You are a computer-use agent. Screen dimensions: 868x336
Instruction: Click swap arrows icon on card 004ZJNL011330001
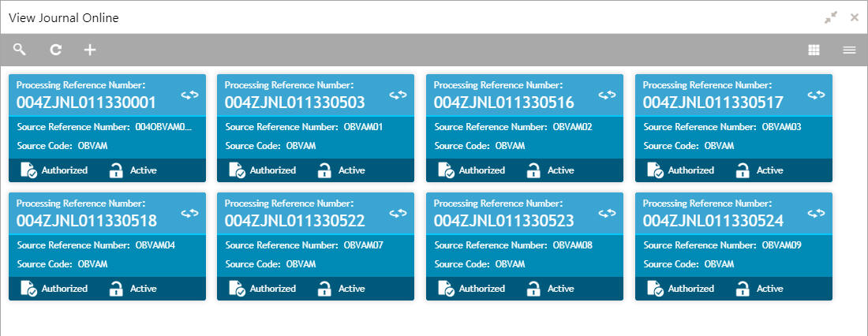coord(189,95)
